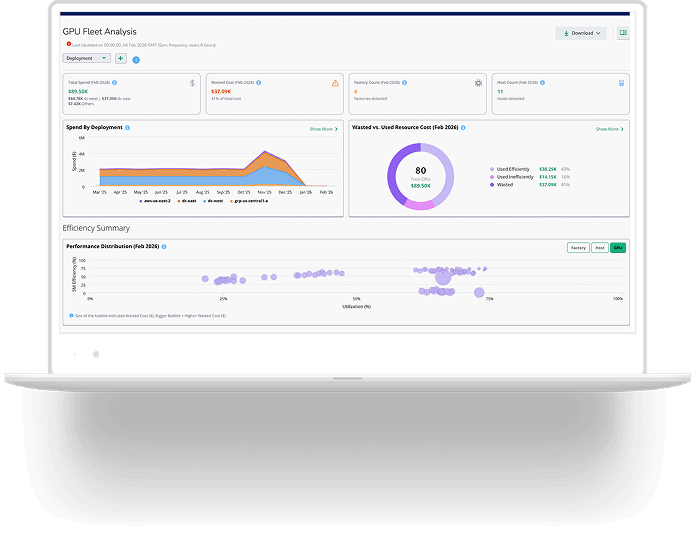This screenshot has width=691, height=534.
Task: Open the Download dropdown menu
Action: (x=581, y=33)
